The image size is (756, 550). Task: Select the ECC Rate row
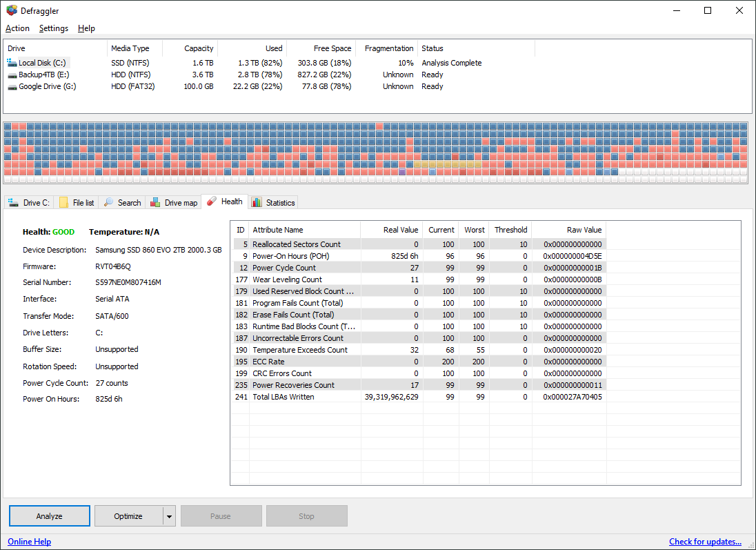click(x=419, y=362)
